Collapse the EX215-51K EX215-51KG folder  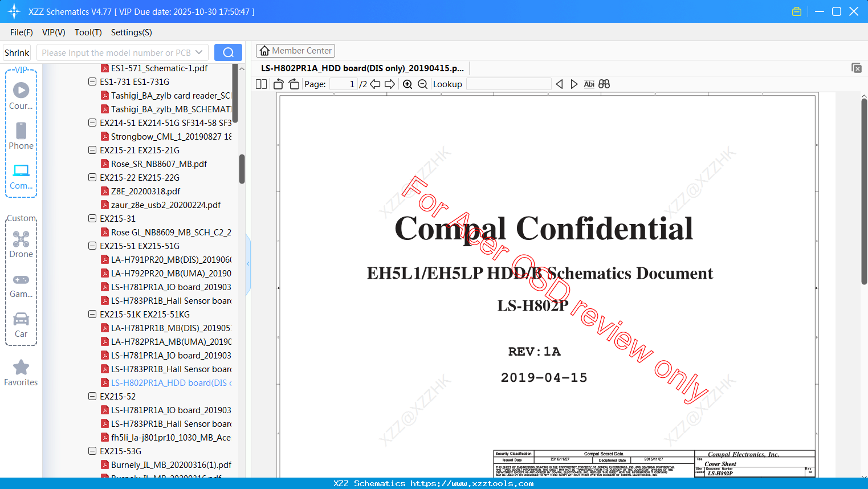tap(92, 314)
